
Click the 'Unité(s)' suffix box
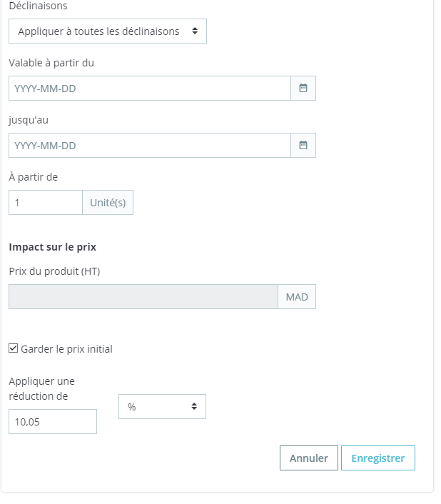108,203
